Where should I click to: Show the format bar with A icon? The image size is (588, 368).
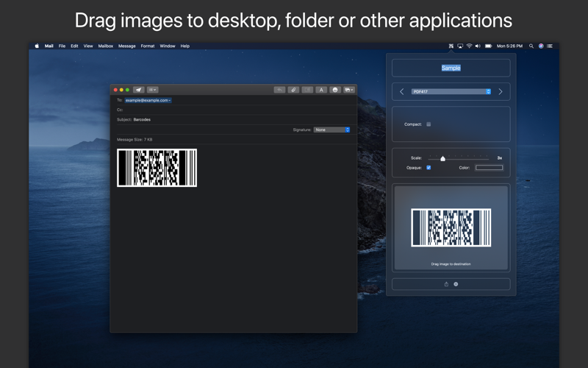pyautogui.click(x=321, y=90)
